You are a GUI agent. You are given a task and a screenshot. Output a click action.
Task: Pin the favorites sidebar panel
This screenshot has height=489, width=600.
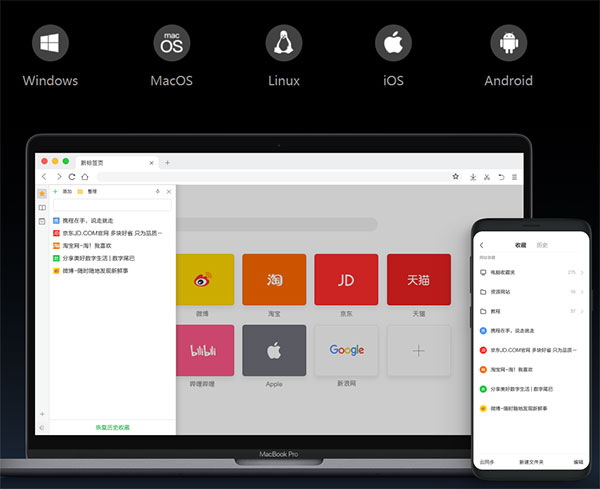click(x=157, y=190)
